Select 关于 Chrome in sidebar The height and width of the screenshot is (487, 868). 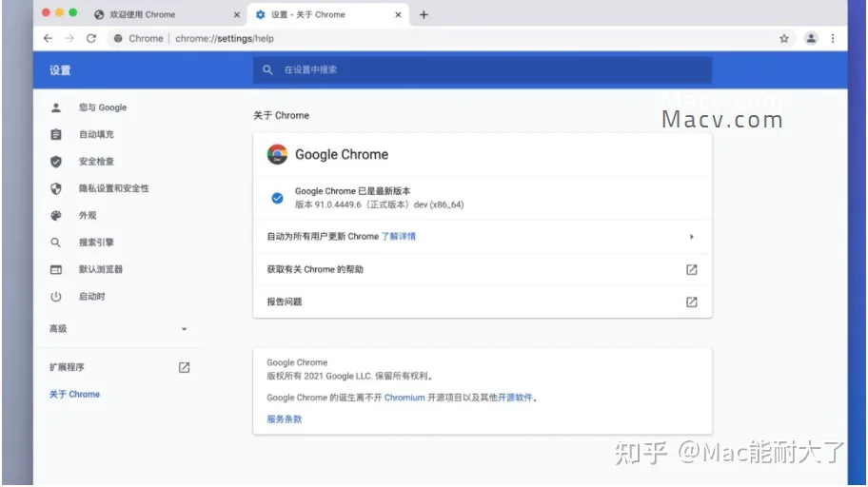75,394
